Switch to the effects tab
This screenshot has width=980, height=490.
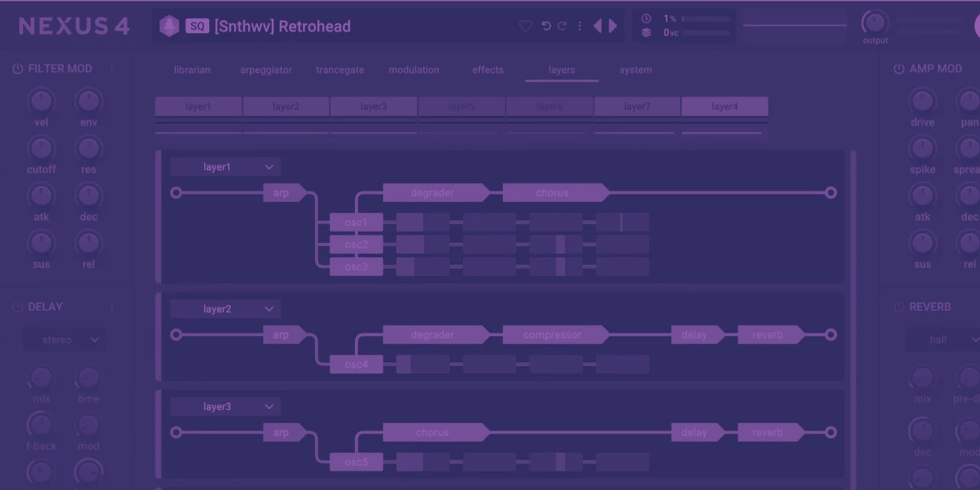click(488, 70)
